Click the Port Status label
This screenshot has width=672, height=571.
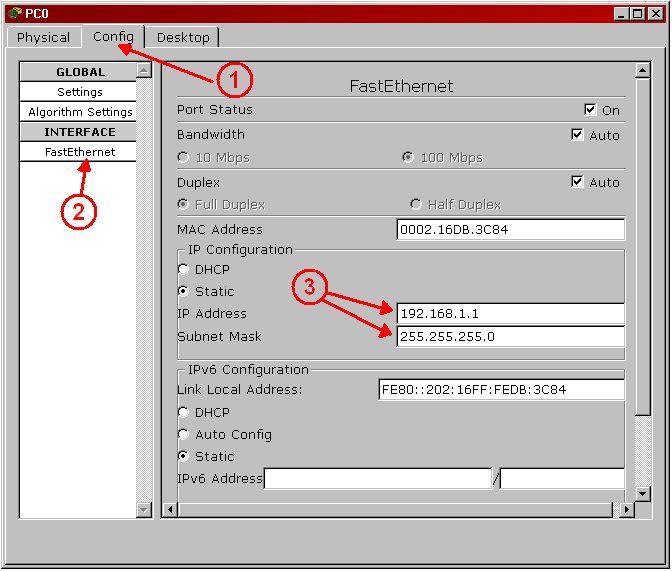215,110
